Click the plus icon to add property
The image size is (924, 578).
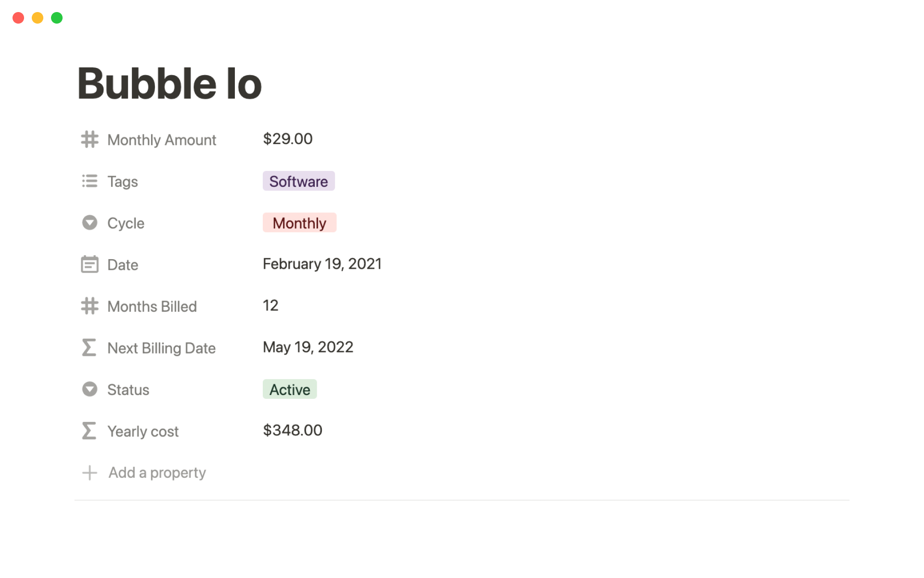coord(90,473)
